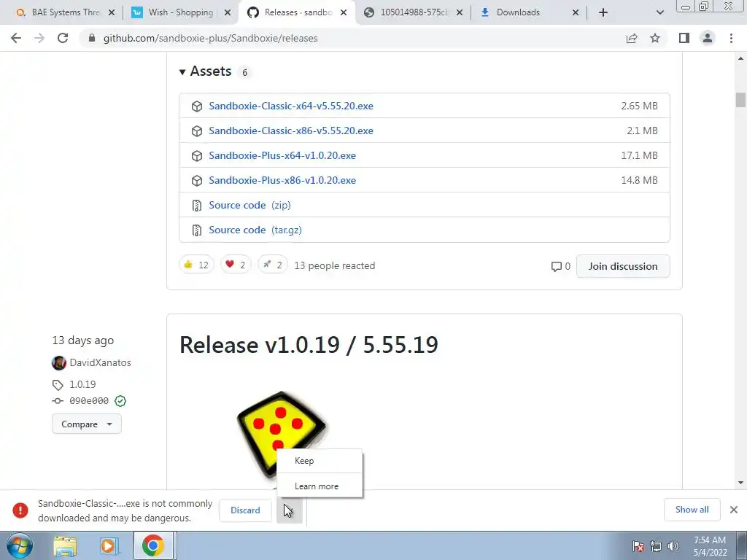Screen dimensions: 747x560
Task: Open volume control in system tray
Action: click(x=673, y=546)
